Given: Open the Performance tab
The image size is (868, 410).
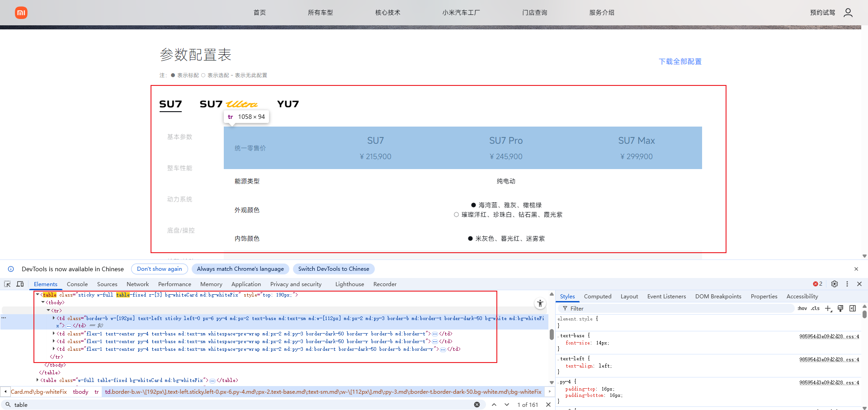Looking at the screenshot, I should pyautogui.click(x=175, y=284).
